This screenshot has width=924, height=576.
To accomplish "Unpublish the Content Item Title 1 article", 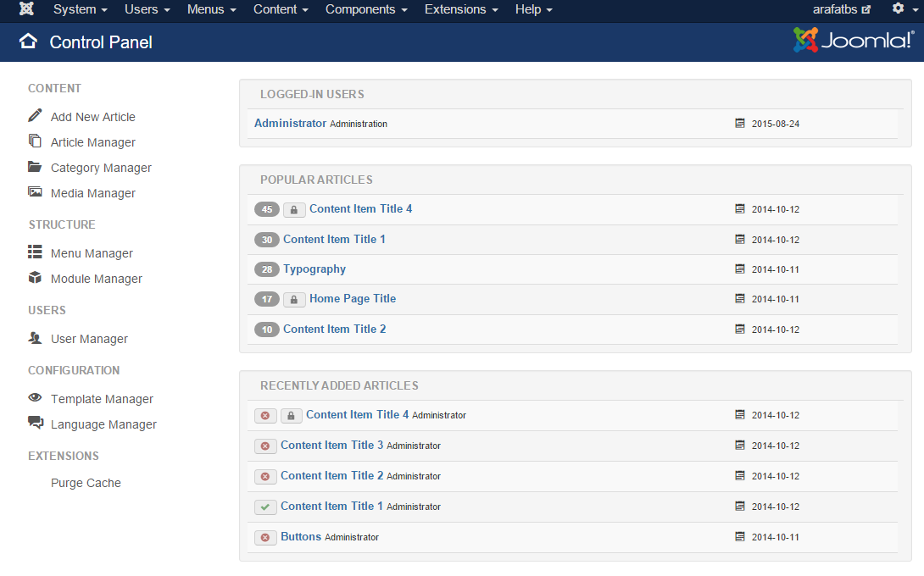I will point(265,507).
